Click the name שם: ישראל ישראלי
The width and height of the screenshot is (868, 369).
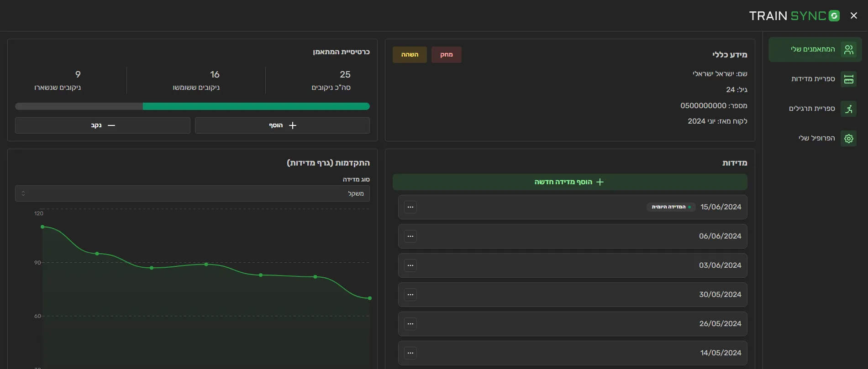point(720,74)
